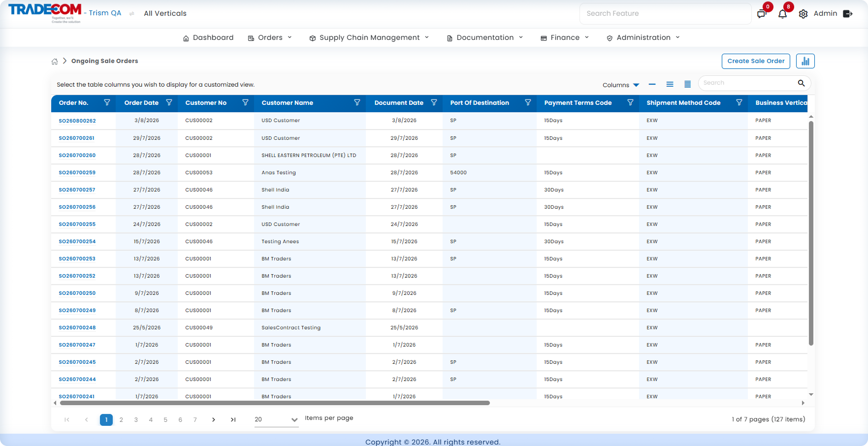This screenshot has width=868, height=446.
Task: Click Trism QA environment label
Action: click(105, 13)
